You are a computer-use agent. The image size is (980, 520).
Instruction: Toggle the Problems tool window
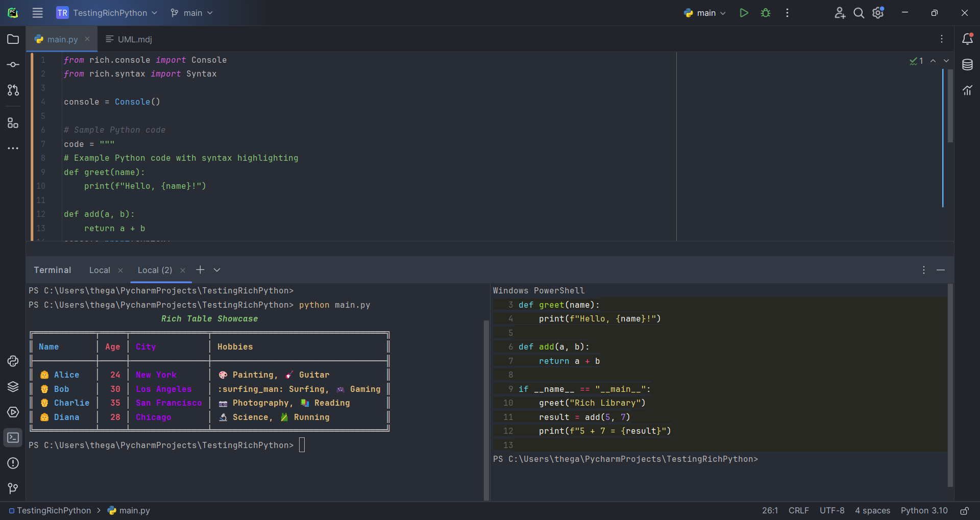(x=13, y=463)
